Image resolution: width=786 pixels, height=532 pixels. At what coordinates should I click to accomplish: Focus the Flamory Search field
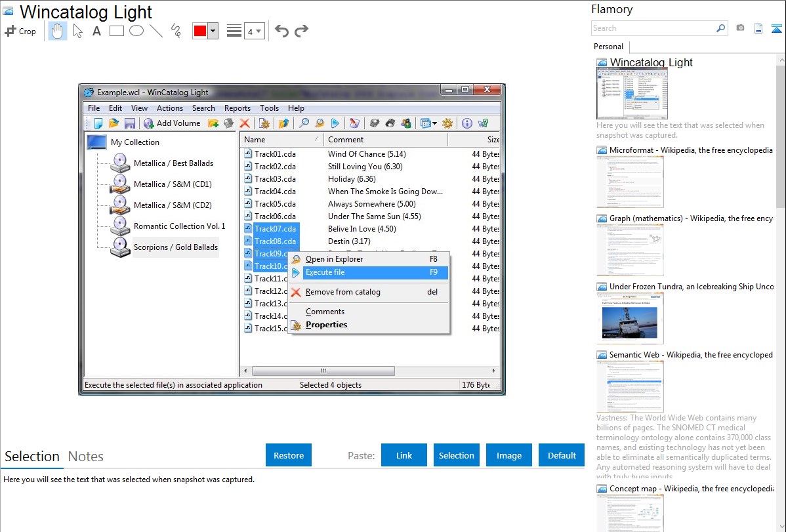[653, 28]
